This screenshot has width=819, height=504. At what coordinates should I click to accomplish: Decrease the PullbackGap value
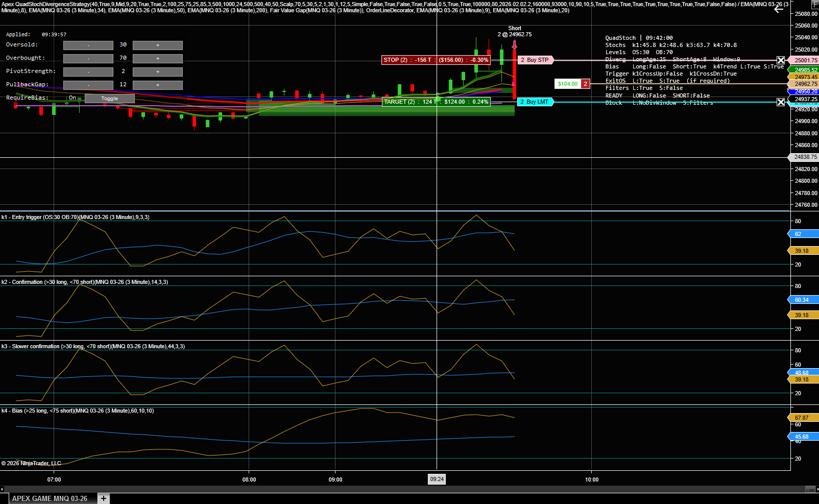(88, 85)
